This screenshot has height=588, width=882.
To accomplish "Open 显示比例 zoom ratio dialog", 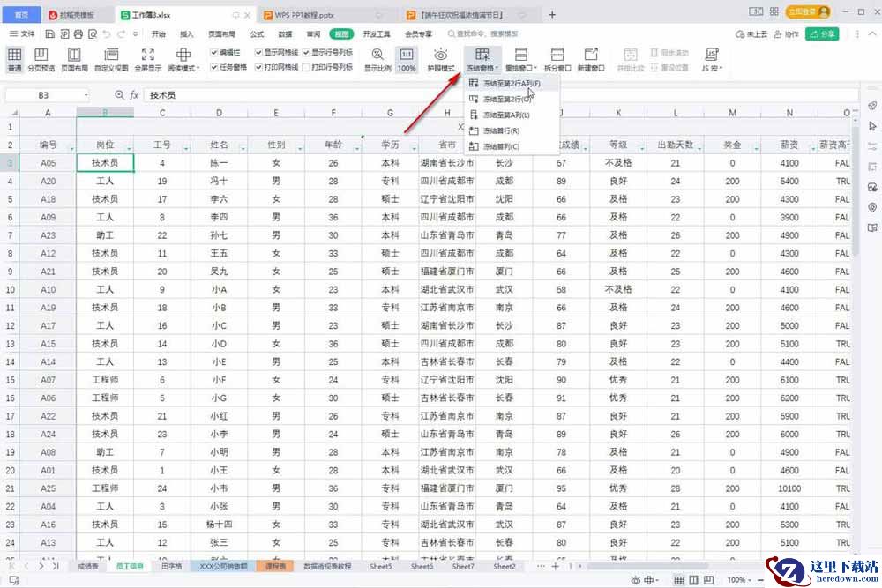I will pyautogui.click(x=377, y=60).
